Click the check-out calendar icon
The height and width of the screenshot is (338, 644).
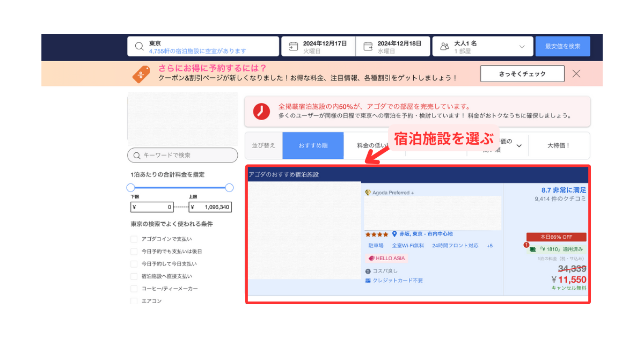368,47
